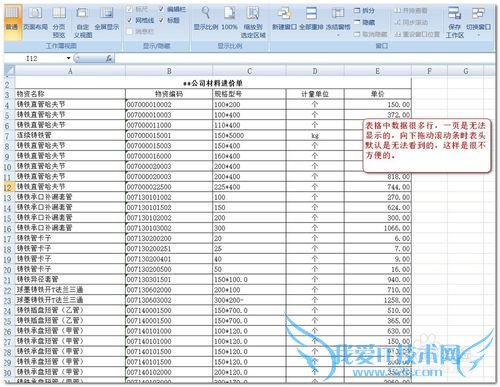Click Split (拆分) window button
Viewport: 500px width, 387px height.
(x=364, y=11)
